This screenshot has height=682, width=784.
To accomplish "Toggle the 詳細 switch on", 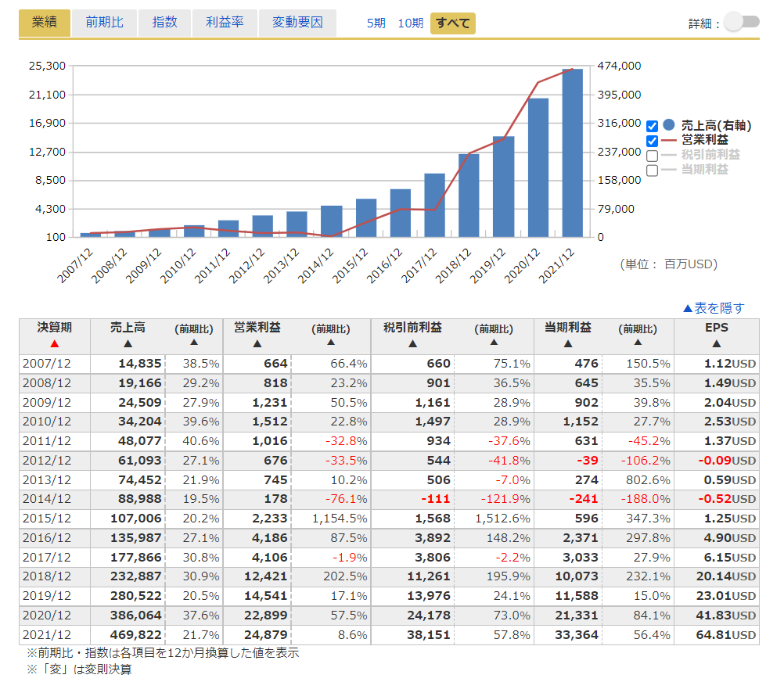I will (x=743, y=22).
